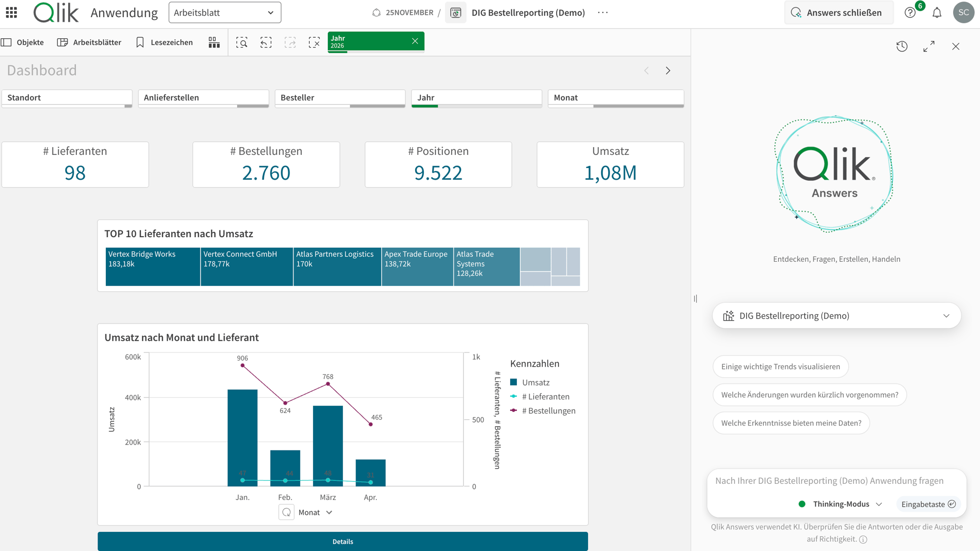Open the notifications bell

[x=937, y=13]
